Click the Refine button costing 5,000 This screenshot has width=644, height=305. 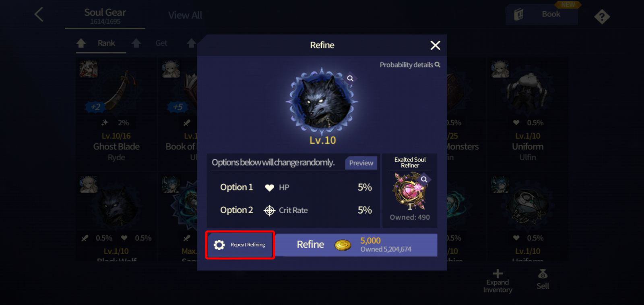[x=356, y=245]
